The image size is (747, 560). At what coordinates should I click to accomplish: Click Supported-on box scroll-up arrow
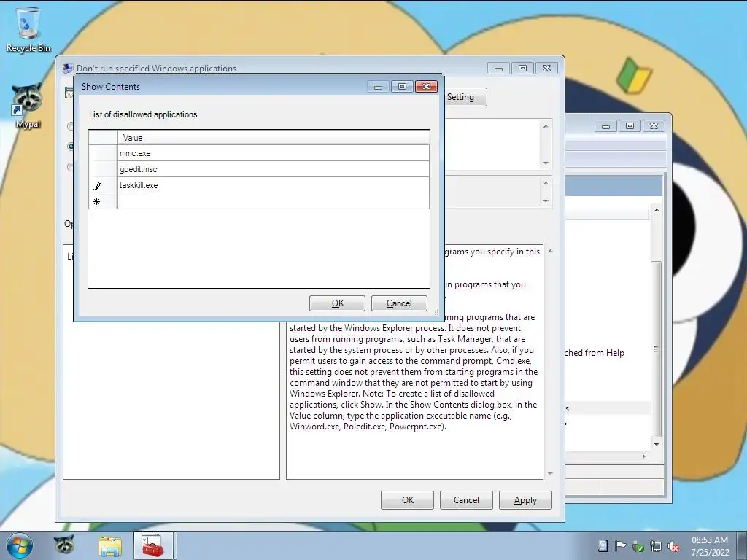(546, 183)
